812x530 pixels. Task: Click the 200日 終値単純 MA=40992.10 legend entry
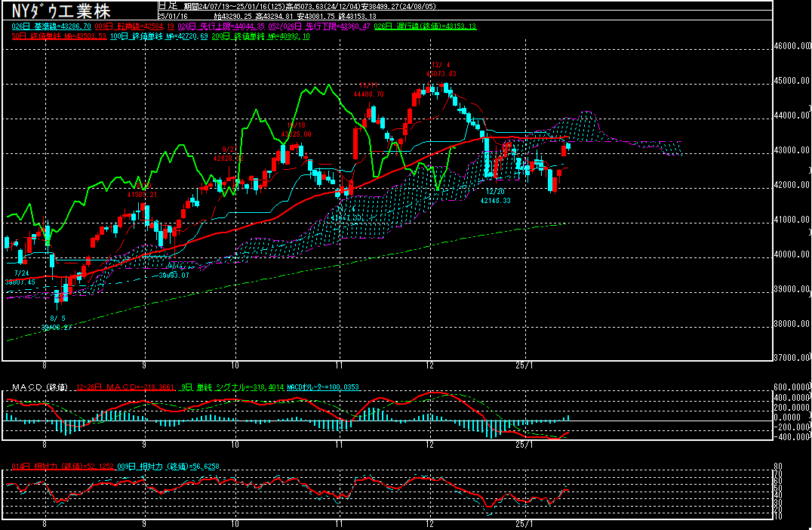[261, 36]
